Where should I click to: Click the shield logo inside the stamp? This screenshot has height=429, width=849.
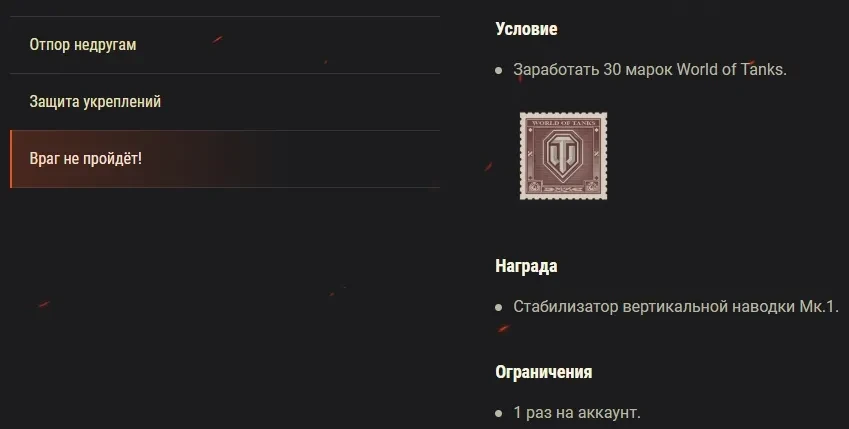[563, 156]
